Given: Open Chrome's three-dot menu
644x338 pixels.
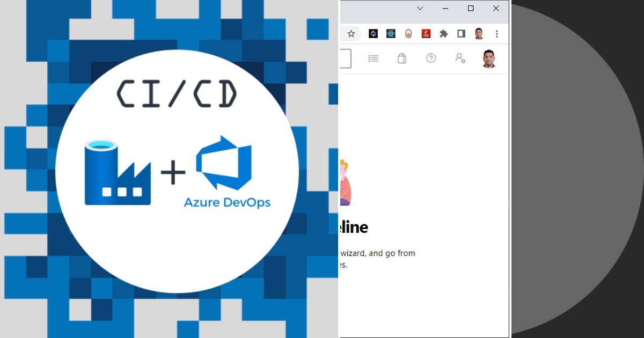Looking at the screenshot, I should (496, 33).
